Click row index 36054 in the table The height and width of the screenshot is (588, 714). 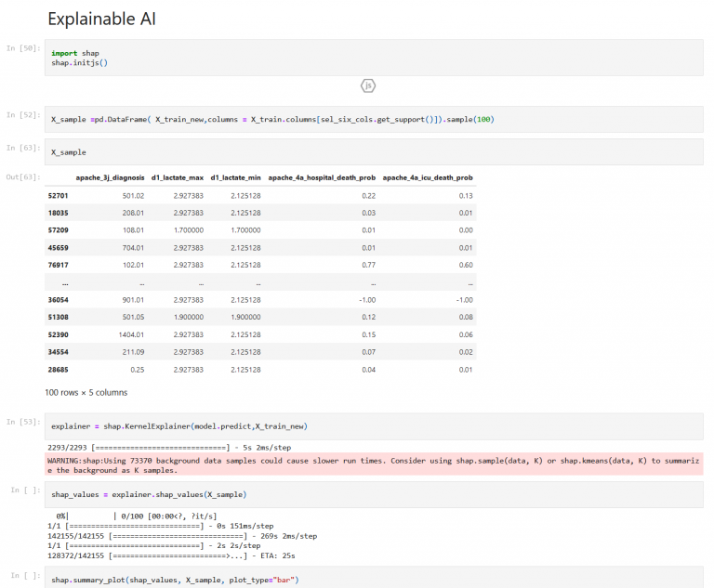point(58,300)
